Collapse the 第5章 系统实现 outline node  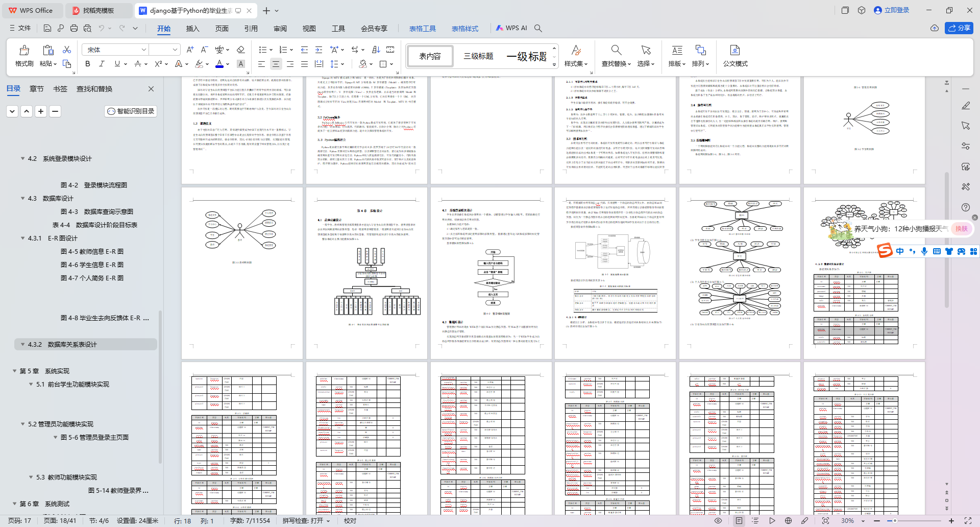click(14, 371)
